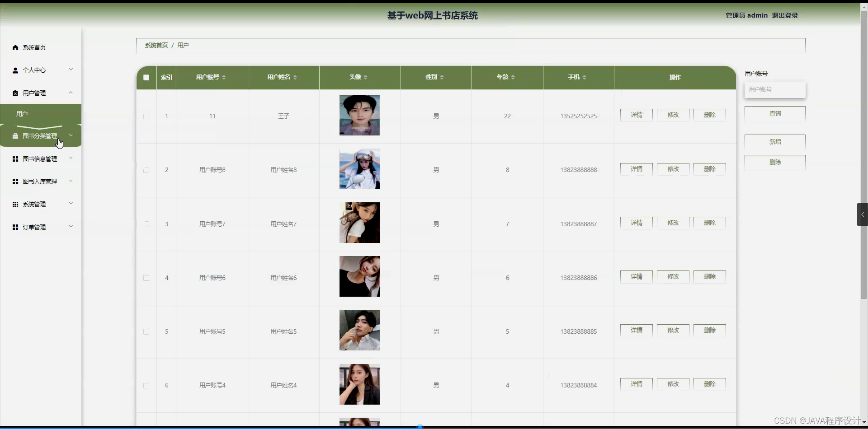The image size is (868, 429).
Task: Click the avatar thumbnail of 用户姓名7
Action: coord(360,223)
